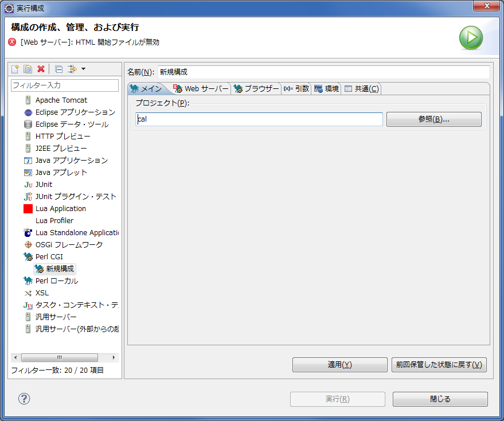Click the Java アプリケーション icon

(28, 161)
